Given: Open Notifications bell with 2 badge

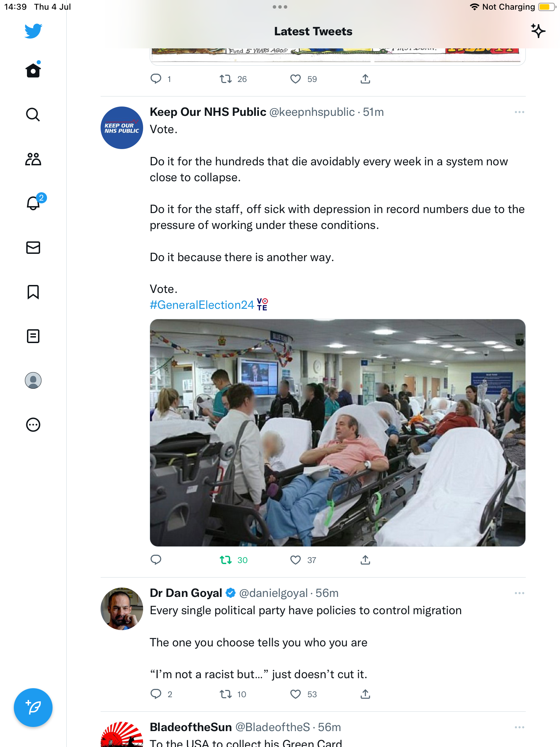Looking at the screenshot, I should click(x=34, y=203).
